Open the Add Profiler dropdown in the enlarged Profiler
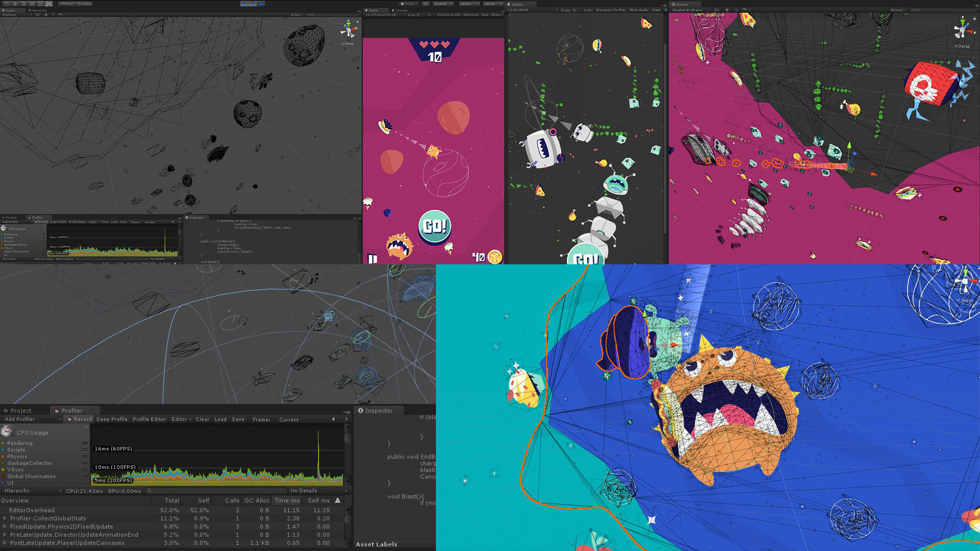980x551 pixels. coord(32,419)
